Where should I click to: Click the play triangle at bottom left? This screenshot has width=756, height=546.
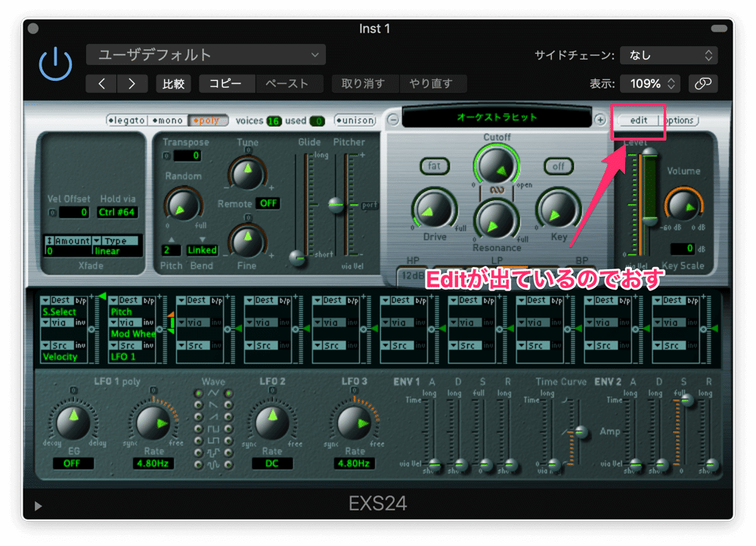(38, 506)
